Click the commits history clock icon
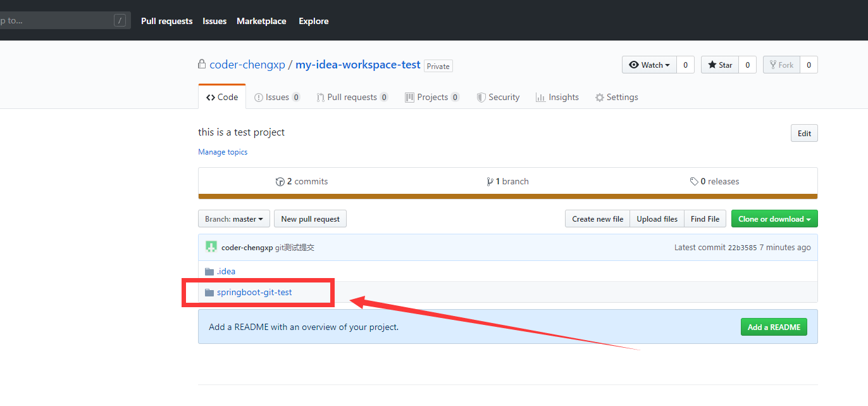Viewport: 868px width, 406px height. [280, 181]
